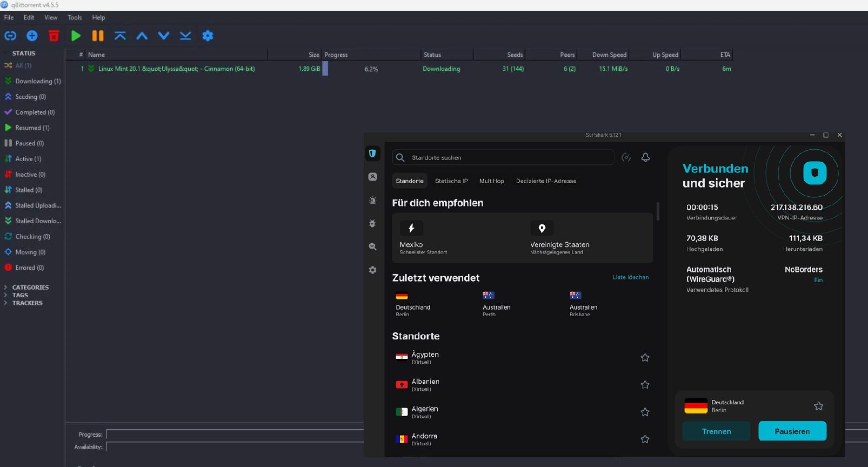Viewport: 868px width, 467px height.
Task: Collapse the STATUS section header
Action: pos(23,53)
